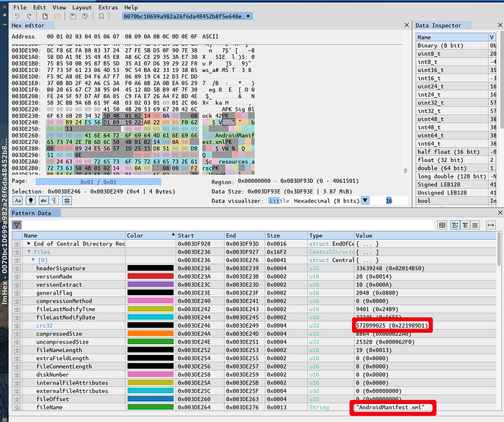
Task: Save the file using the floppy icon
Action: (73, 17)
